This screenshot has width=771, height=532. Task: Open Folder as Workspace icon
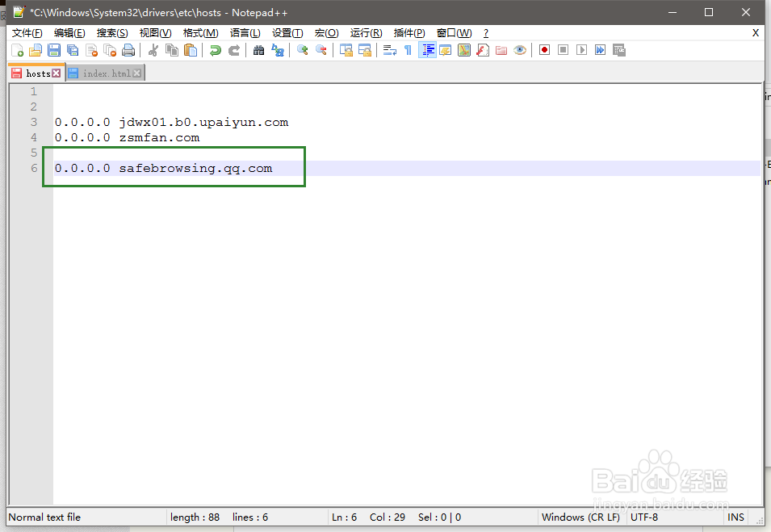[x=501, y=50]
